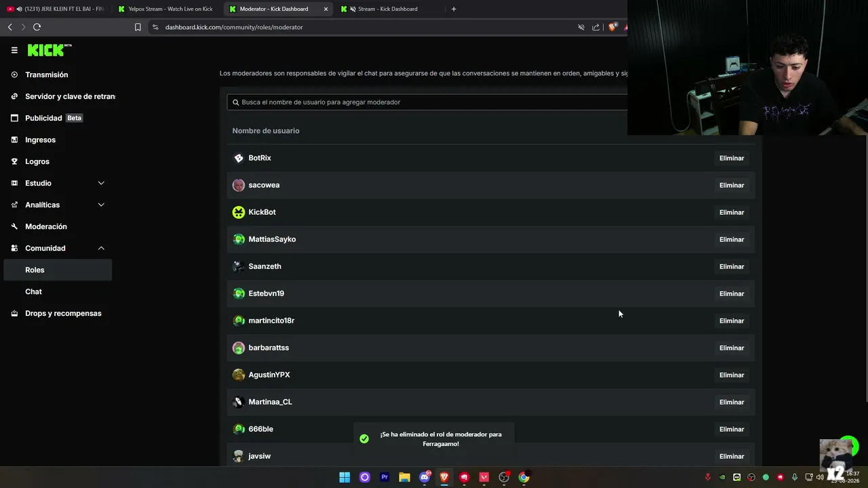This screenshot has height=488, width=868.
Task: Click the Drops y recompensas gift icon
Action: [x=14, y=313]
